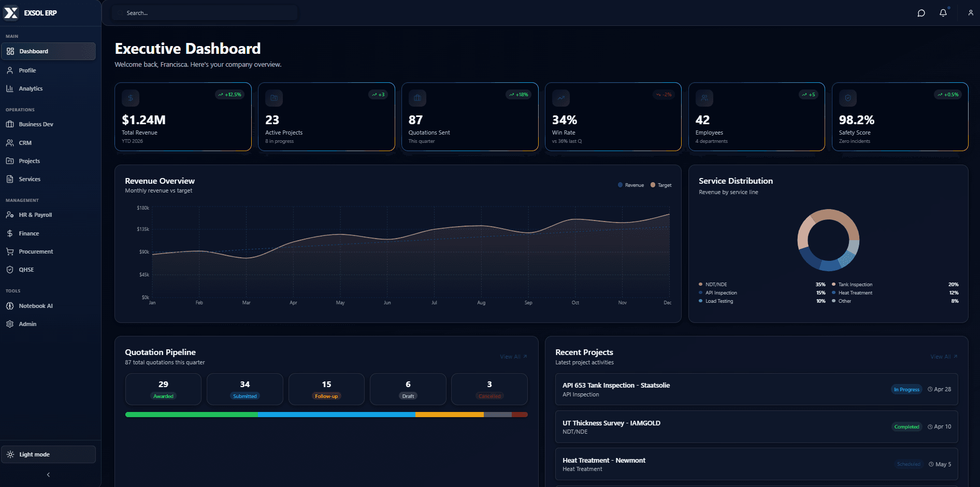
Task: Click the Notebook AI brain icon
Action: tap(10, 306)
